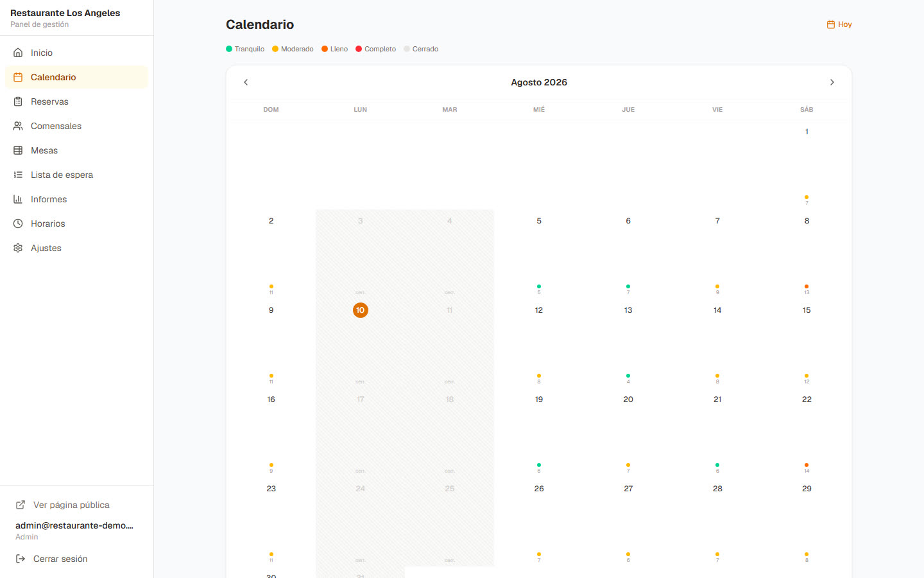The width and height of the screenshot is (924, 578).
Task: Click the Horarios clock icon
Action: pyautogui.click(x=18, y=223)
